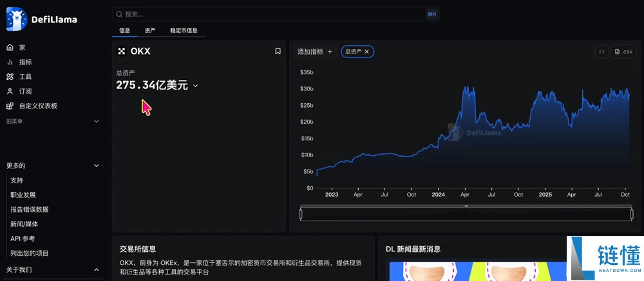Bookmark OKX with the bookmark icon
The image size is (644, 281).
click(x=278, y=51)
